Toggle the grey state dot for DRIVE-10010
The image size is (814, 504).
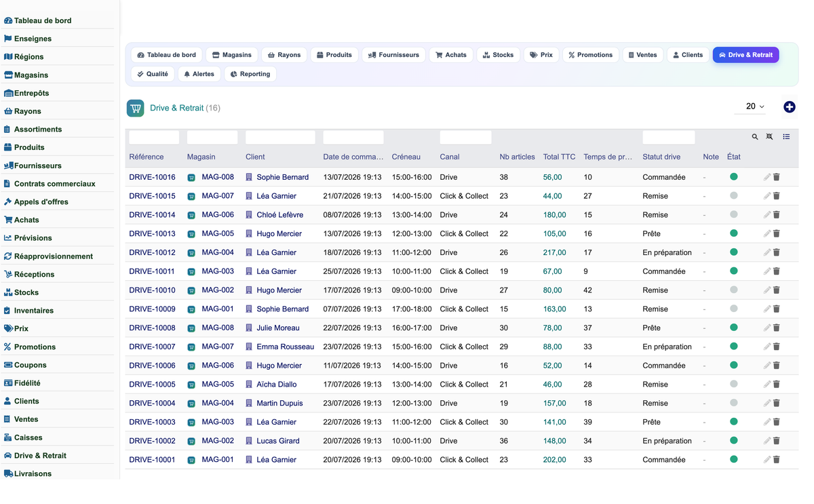click(x=733, y=290)
